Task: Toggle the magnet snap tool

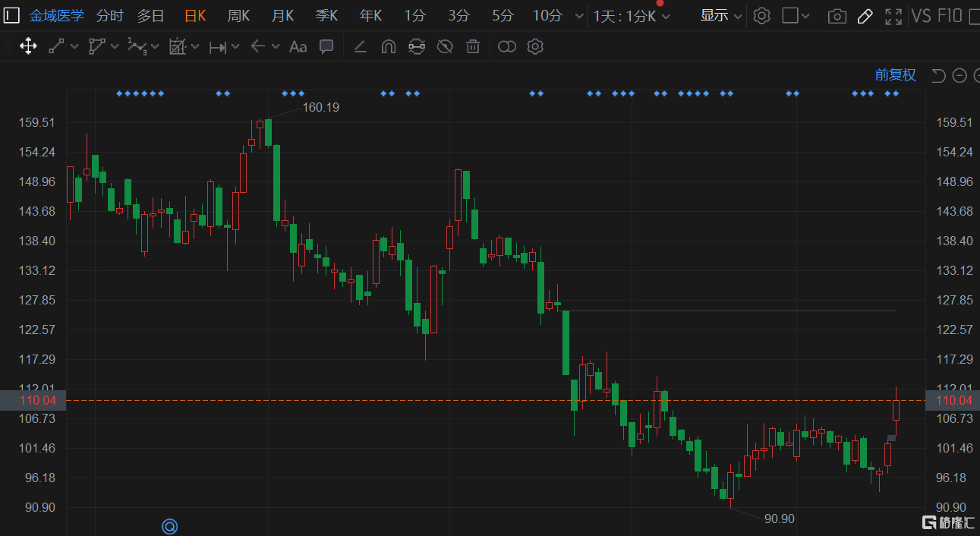Action: coord(388,46)
